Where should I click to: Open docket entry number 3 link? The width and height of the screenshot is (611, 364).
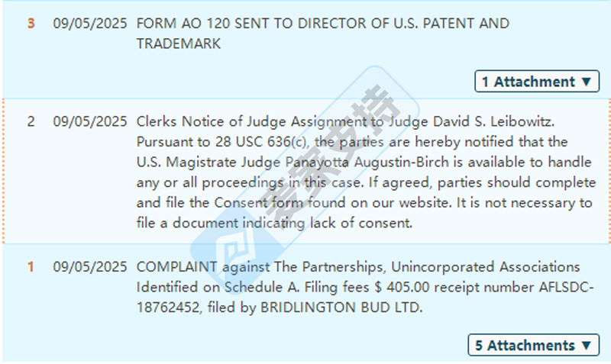(31, 24)
